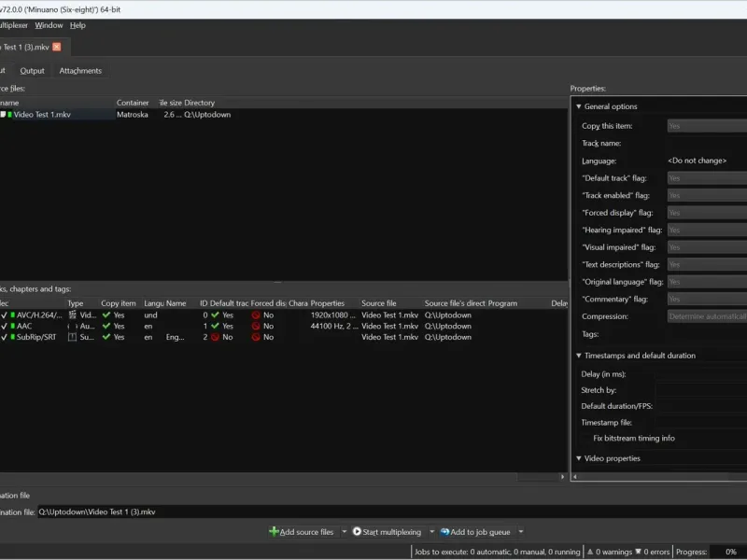Toggle the checkmark of the AVC/H.264 track

point(4,315)
